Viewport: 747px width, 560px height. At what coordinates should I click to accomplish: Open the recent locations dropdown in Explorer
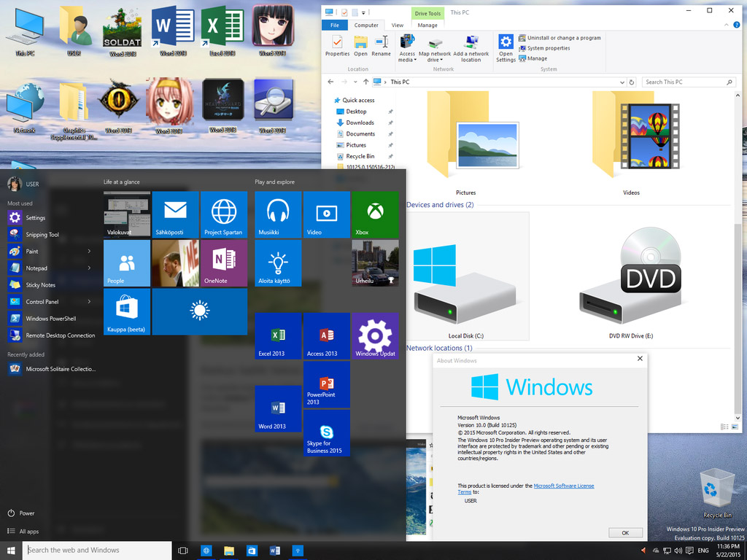coord(355,82)
